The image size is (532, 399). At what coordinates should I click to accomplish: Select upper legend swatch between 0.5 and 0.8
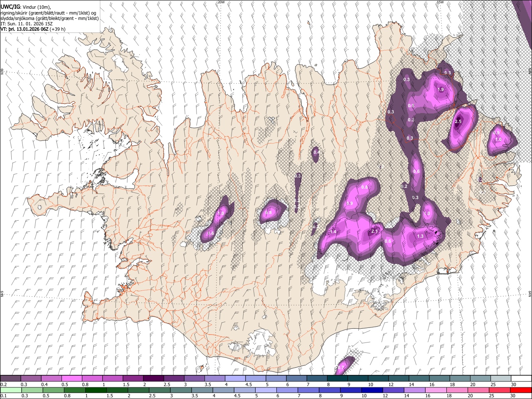point(71,378)
